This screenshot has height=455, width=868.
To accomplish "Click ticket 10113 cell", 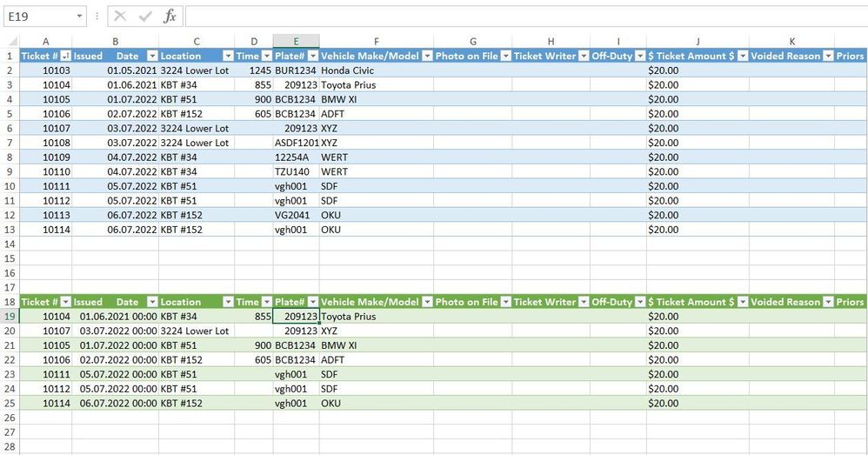I will [45, 215].
